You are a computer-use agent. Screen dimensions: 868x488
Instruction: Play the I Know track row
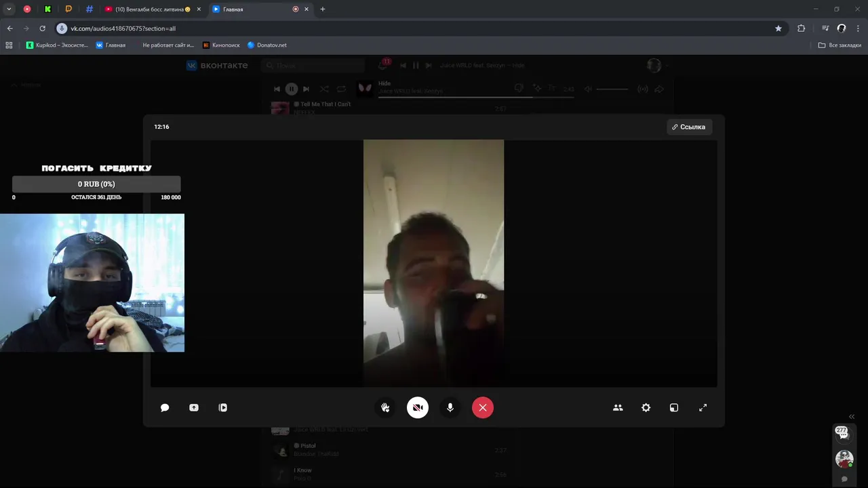coord(389,474)
